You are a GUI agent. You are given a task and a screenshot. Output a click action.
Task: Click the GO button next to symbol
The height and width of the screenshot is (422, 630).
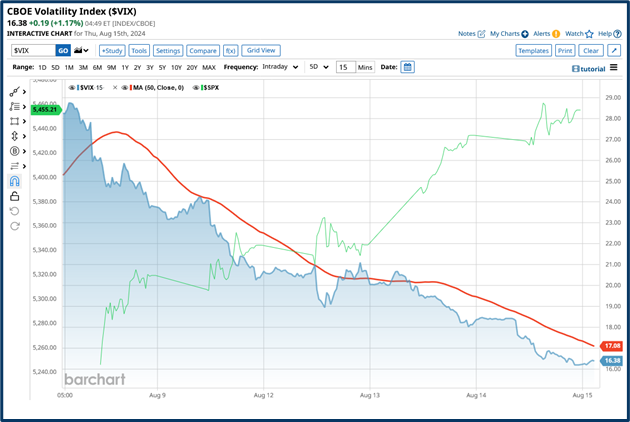[63, 51]
